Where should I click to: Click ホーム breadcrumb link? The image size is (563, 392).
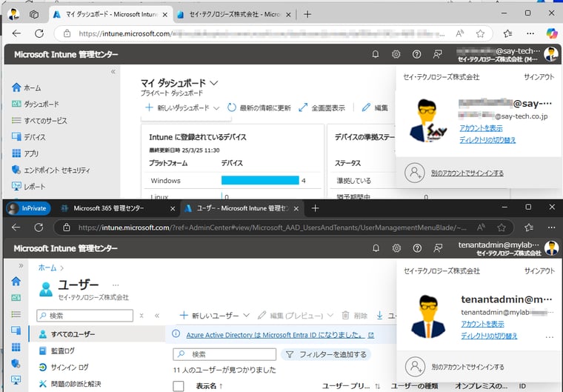click(47, 268)
